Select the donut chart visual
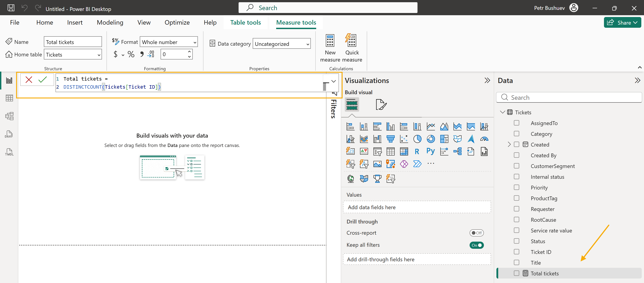This screenshot has width=644, height=283. 430,139
